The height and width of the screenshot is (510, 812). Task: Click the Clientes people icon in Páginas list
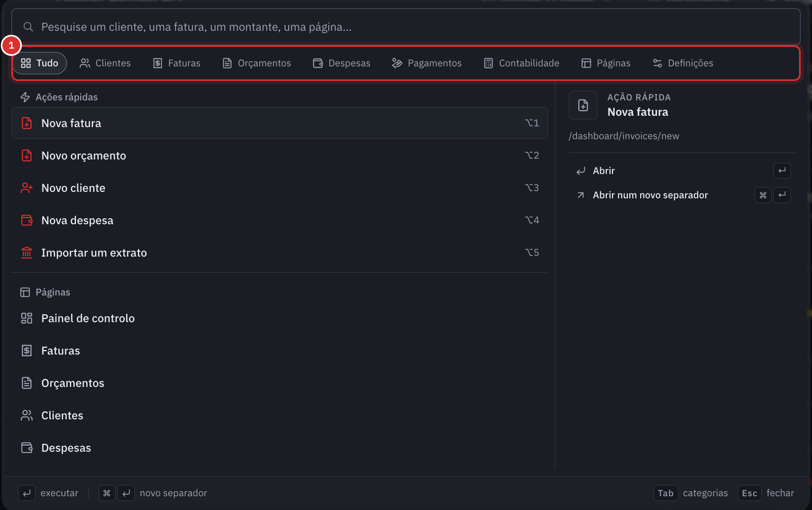27,415
